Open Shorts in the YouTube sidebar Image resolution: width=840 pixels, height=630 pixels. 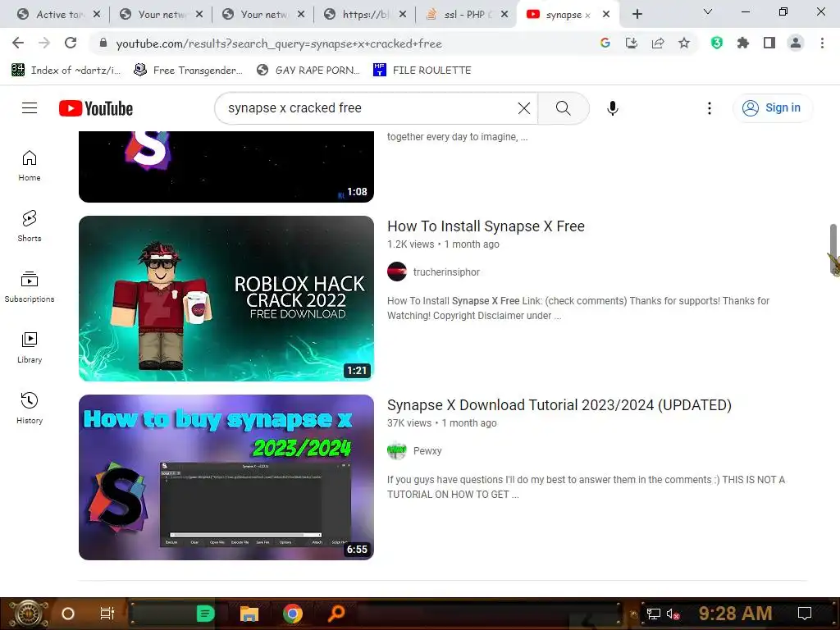point(30,226)
